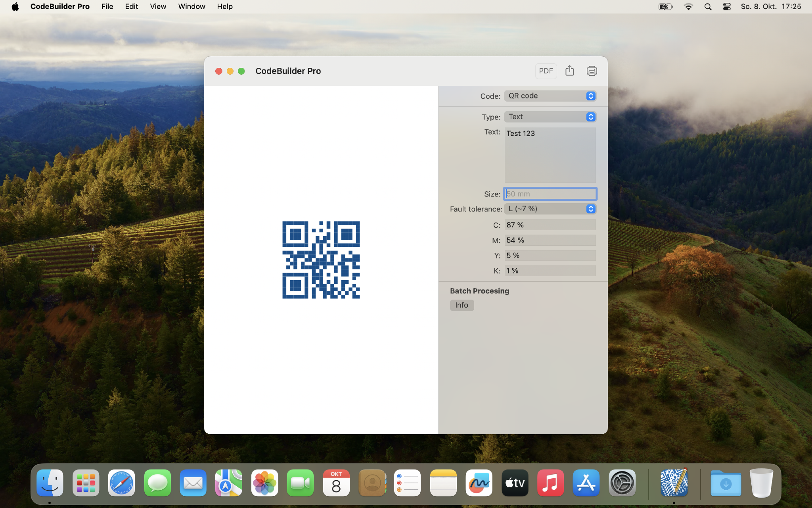
Task: Click the Info button under Batch Procesing
Action: coord(462,305)
